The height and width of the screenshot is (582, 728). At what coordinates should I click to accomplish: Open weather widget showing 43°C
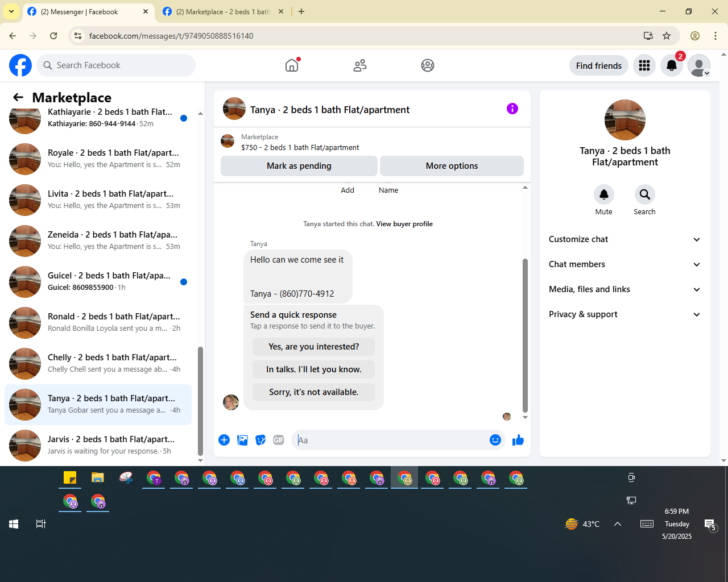tap(582, 524)
